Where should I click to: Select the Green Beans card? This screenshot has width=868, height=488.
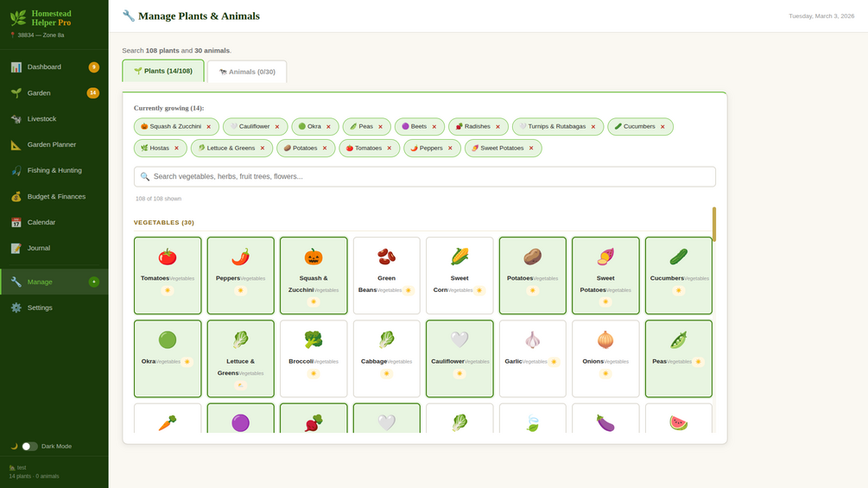point(386,276)
